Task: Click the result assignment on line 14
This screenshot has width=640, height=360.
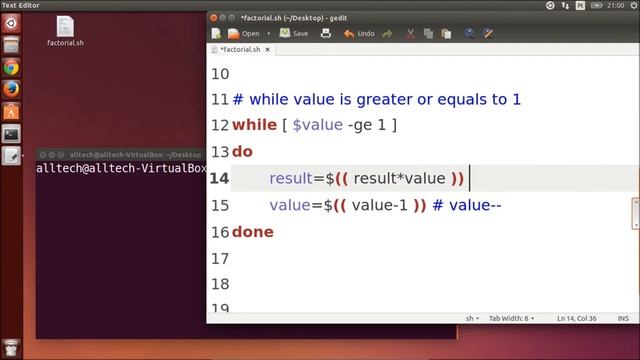Action: (367, 178)
